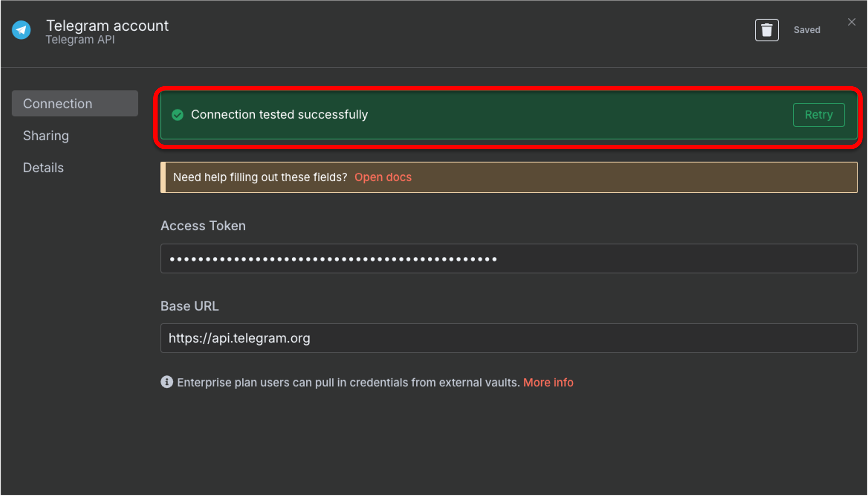The height and width of the screenshot is (496, 868).
Task: Click the Need help filling out notice
Action: [x=260, y=177]
